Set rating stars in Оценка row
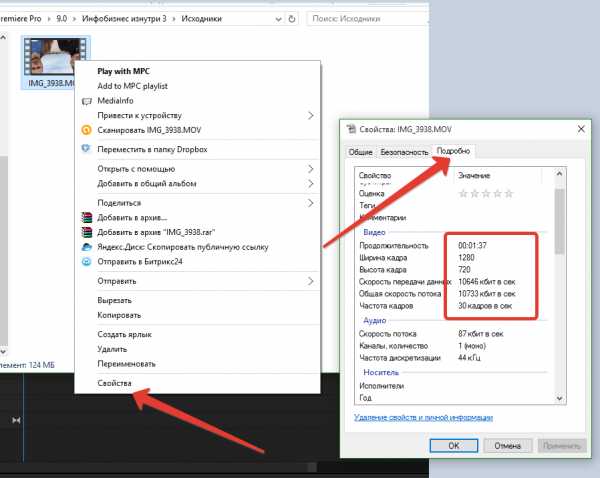The image size is (600, 478). click(486, 194)
